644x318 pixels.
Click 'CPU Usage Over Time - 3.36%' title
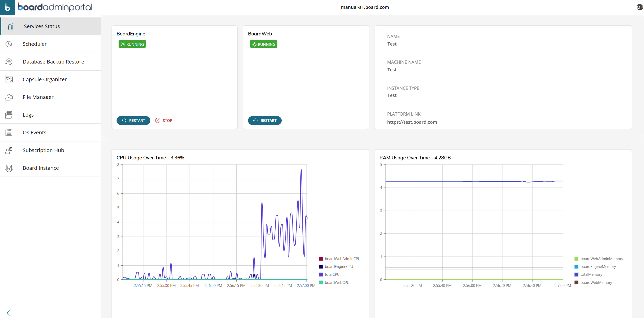(150, 158)
